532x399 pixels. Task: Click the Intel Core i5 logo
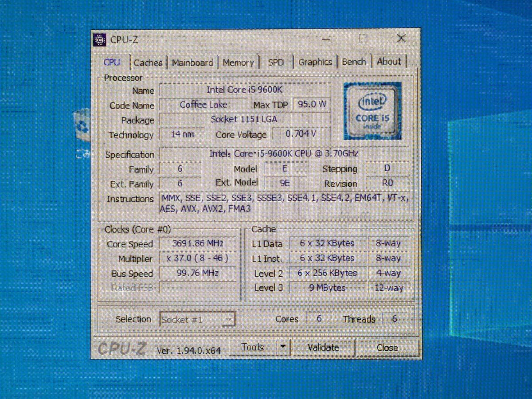click(x=372, y=111)
